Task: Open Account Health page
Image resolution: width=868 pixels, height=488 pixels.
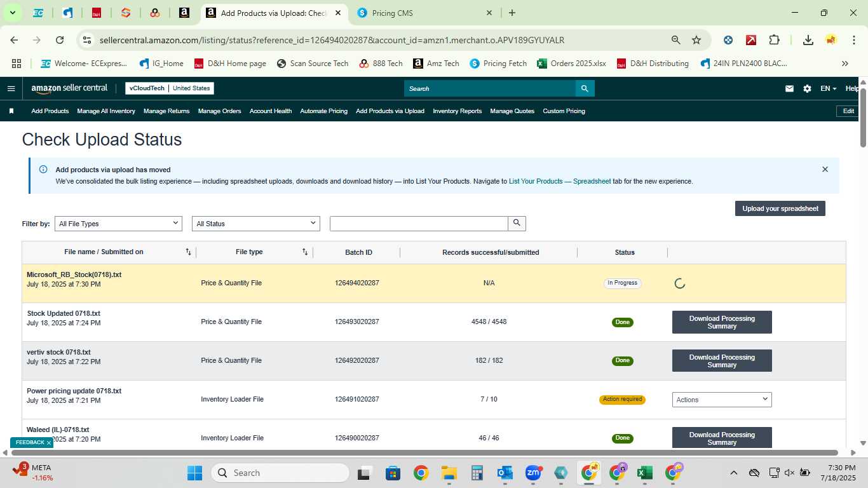Action: point(271,111)
